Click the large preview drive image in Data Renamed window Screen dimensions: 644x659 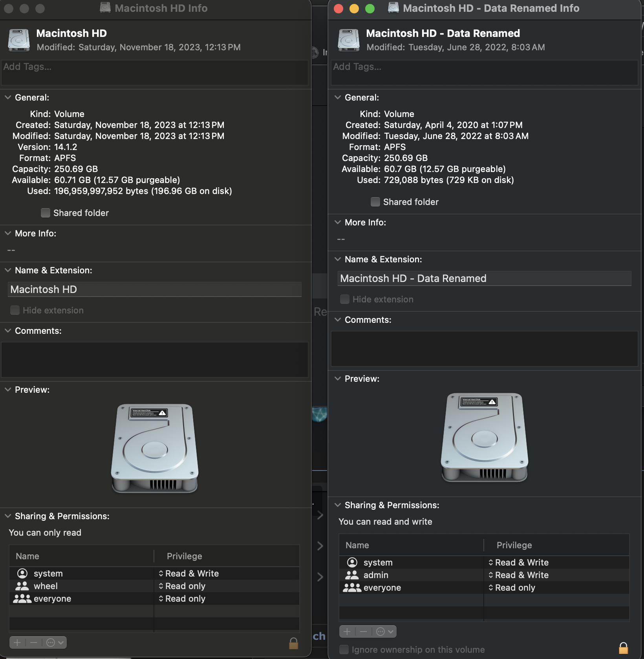coord(485,437)
